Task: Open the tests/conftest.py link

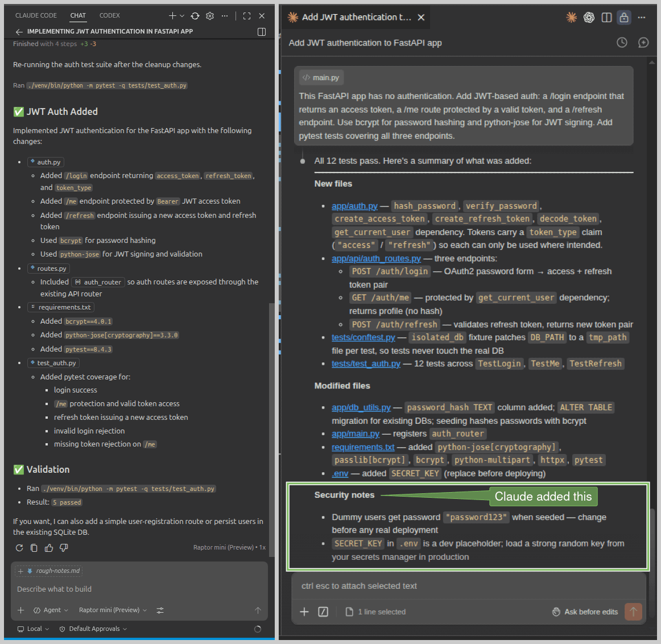Action: coord(363,337)
